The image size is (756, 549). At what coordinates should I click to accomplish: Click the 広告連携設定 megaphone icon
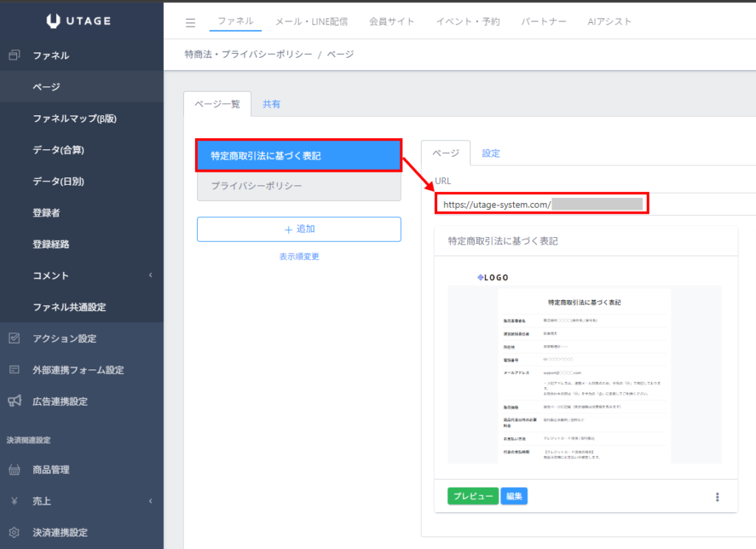[14, 401]
